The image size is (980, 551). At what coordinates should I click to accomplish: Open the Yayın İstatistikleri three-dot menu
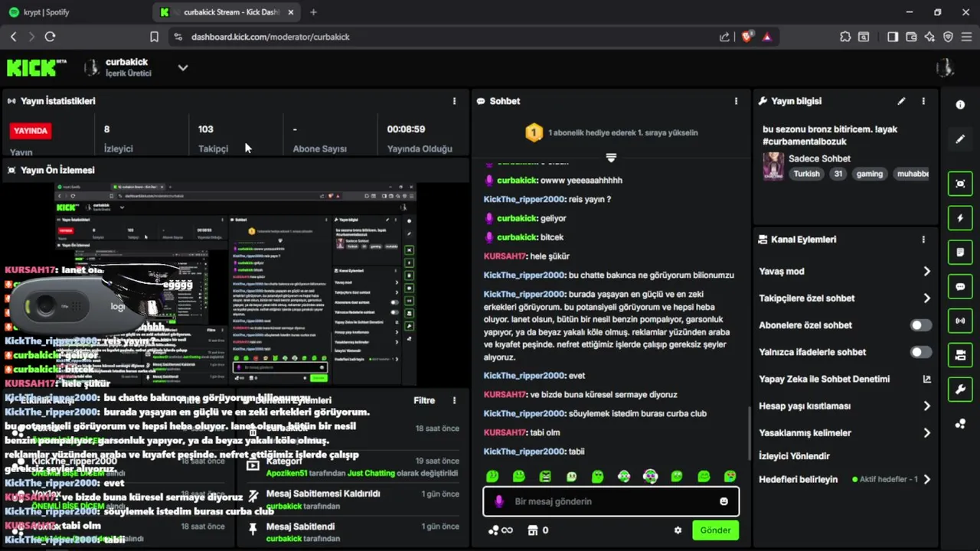point(454,101)
